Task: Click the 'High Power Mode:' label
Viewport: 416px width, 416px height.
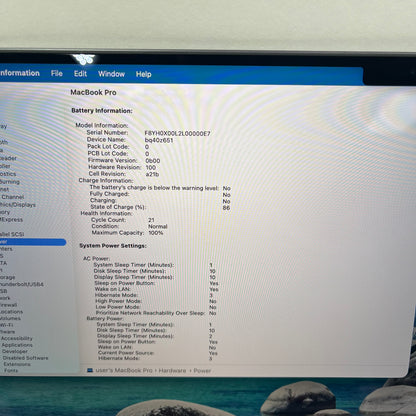Action: point(118,301)
